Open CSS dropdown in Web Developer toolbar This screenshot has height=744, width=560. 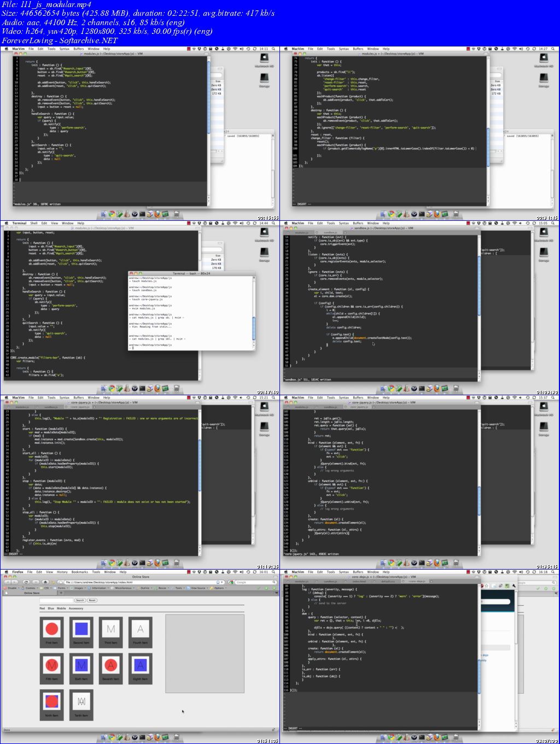(x=46, y=588)
